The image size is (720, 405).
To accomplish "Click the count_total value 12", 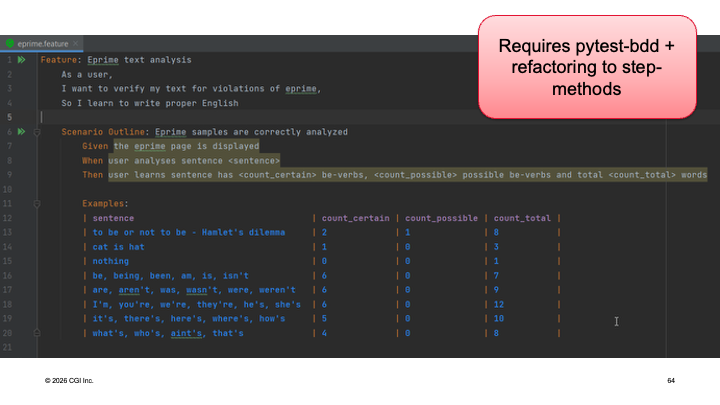I will pos(499,304).
